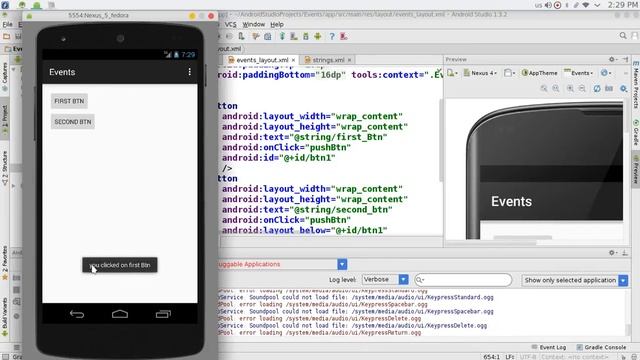Click the sync project with Gradle icon
The width and height of the screenshot is (640, 360).
(282, 37)
